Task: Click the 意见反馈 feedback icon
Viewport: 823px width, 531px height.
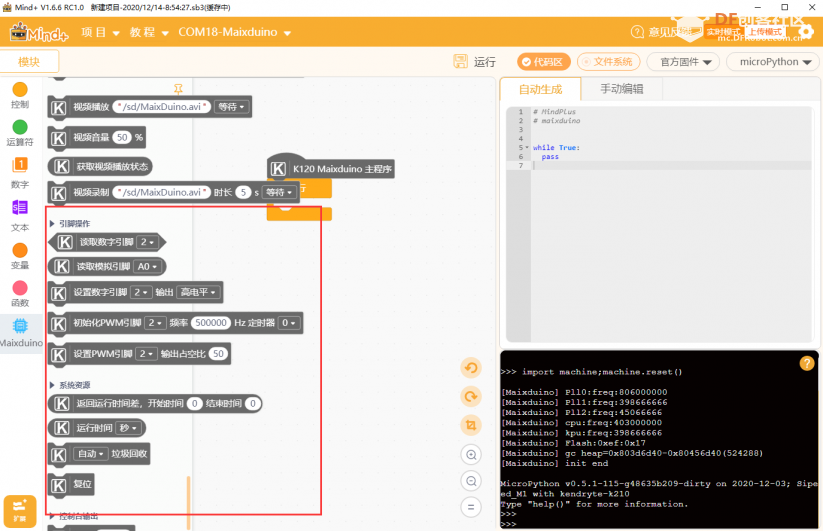Action: (x=637, y=32)
